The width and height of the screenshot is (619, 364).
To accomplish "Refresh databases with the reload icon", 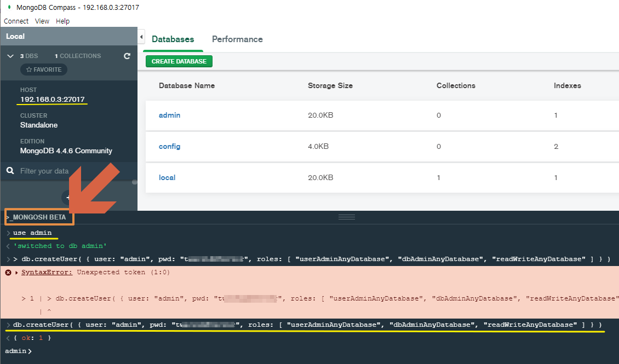I will (127, 56).
